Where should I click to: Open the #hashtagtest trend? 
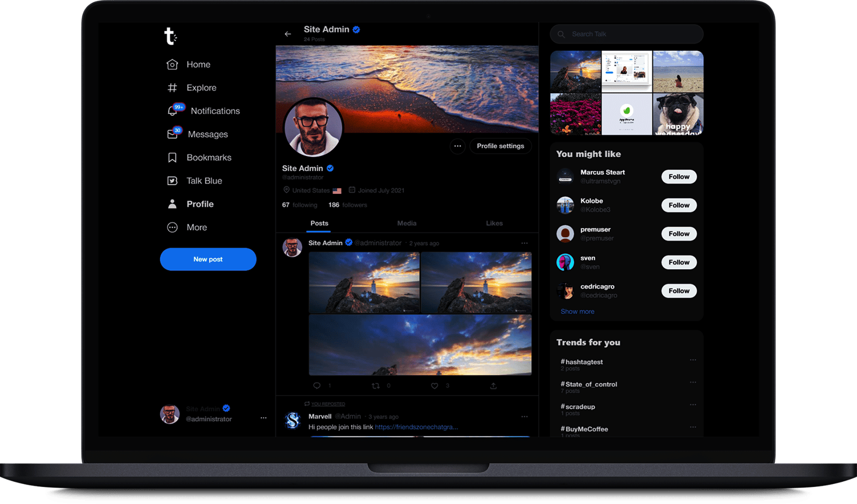[x=582, y=362]
